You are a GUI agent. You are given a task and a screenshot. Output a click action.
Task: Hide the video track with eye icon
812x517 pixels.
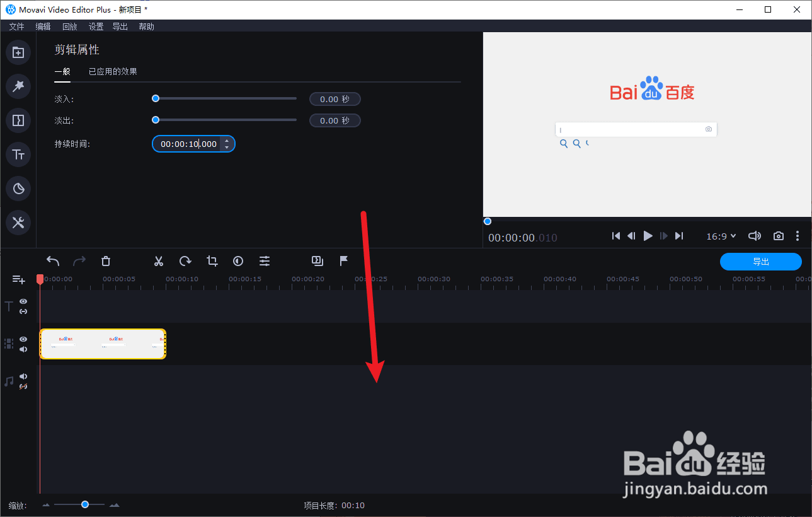[x=23, y=339]
